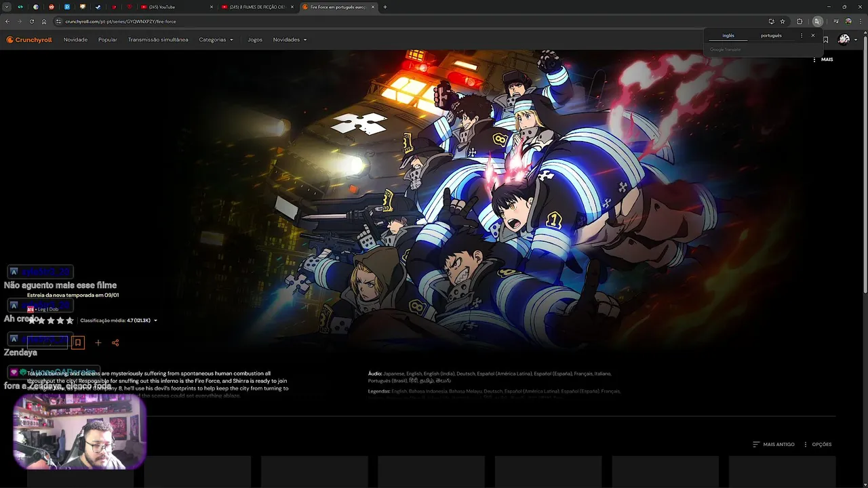The height and width of the screenshot is (488, 868).
Task: Expand the Novidades dropdown
Action: (290, 40)
